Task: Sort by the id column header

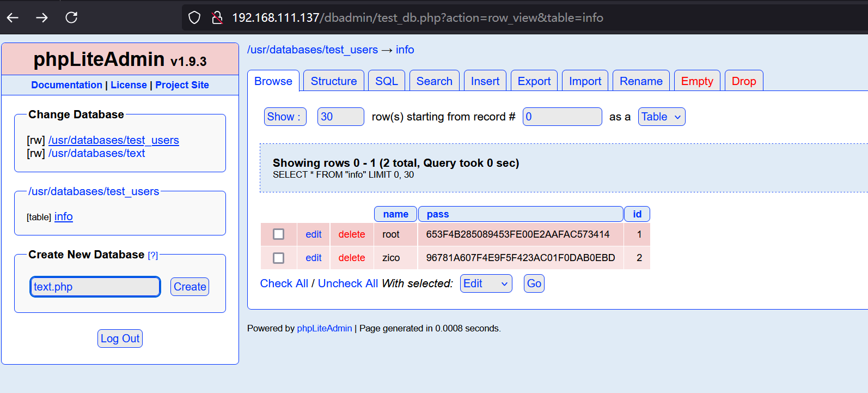Action: click(x=637, y=214)
